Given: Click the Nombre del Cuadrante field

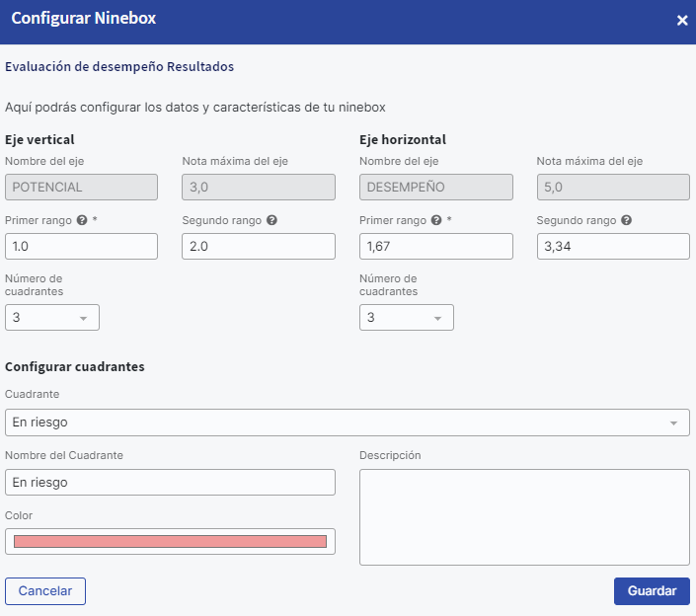Looking at the screenshot, I should (170, 482).
